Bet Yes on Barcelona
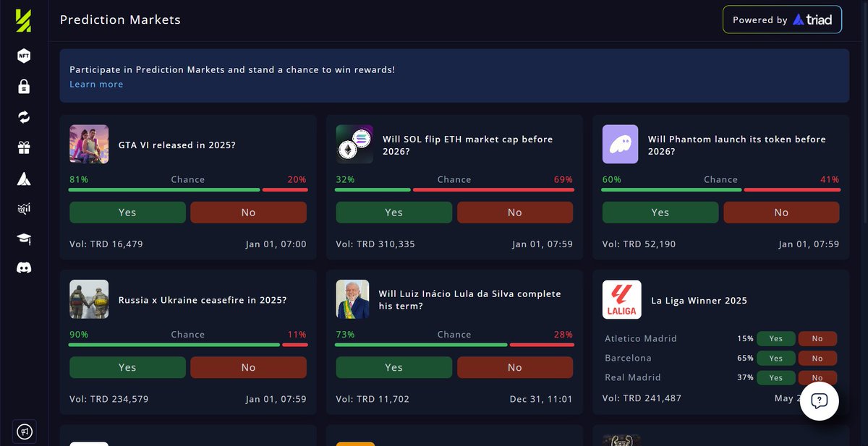 (776, 358)
